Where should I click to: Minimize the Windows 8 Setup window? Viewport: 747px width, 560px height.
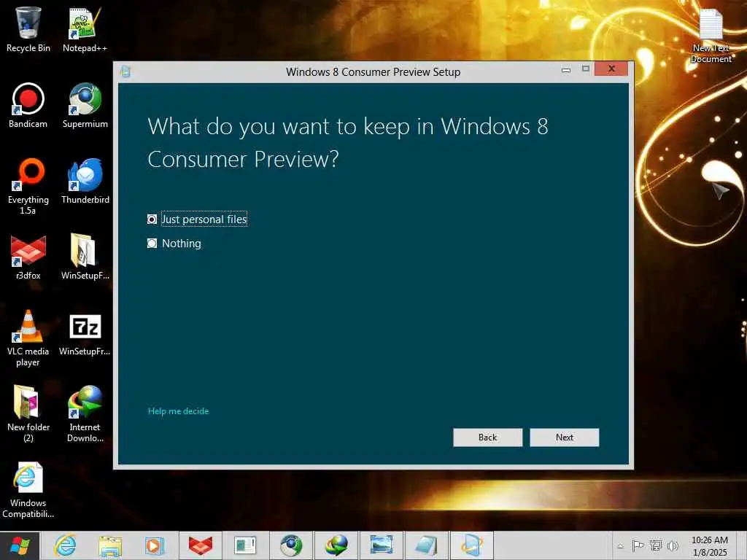click(566, 69)
